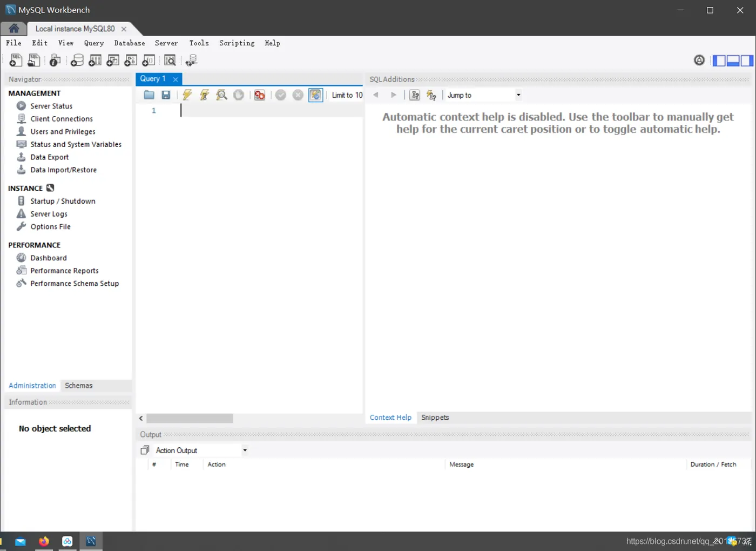The width and height of the screenshot is (756, 551).
Task: Go to home screen tab
Action: pyautogui.click(x=13, y=29)
